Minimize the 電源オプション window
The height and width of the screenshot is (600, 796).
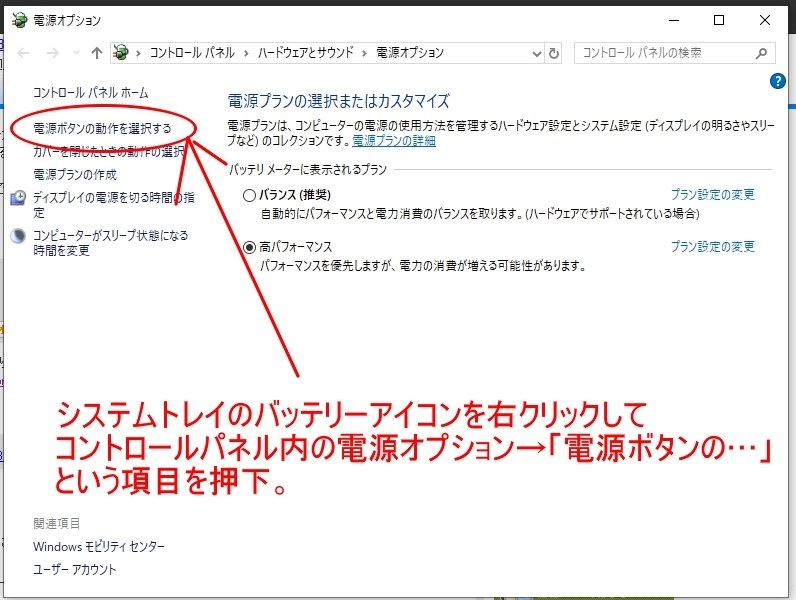click(674, 20)
